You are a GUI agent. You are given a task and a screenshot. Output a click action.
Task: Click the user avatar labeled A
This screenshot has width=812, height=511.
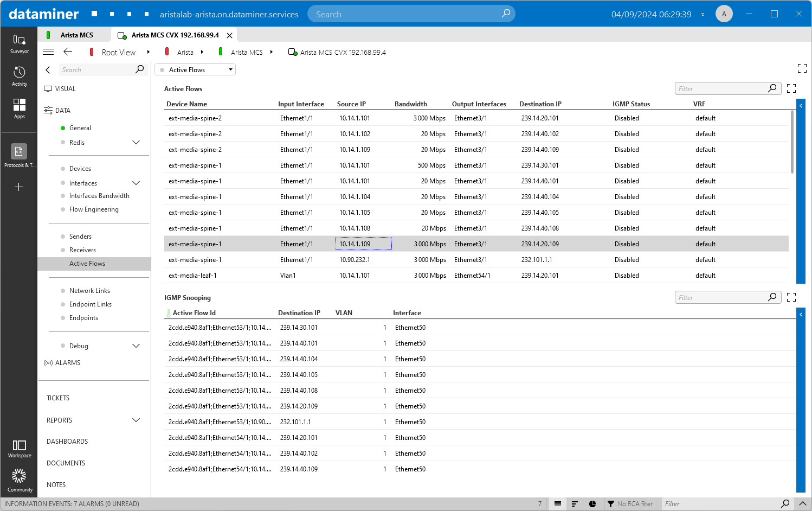click(724, 14)
